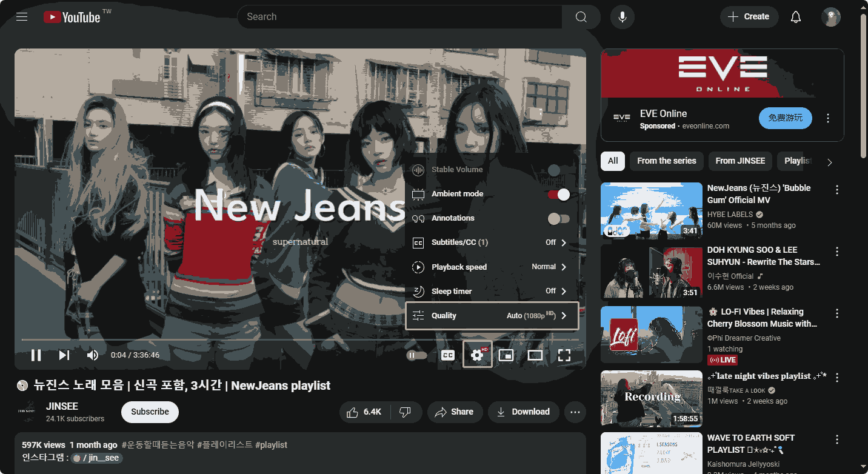Open Bubble Gum Official MV thumbnail
This screenshot has height=474, width=868.
pos(652,211)
